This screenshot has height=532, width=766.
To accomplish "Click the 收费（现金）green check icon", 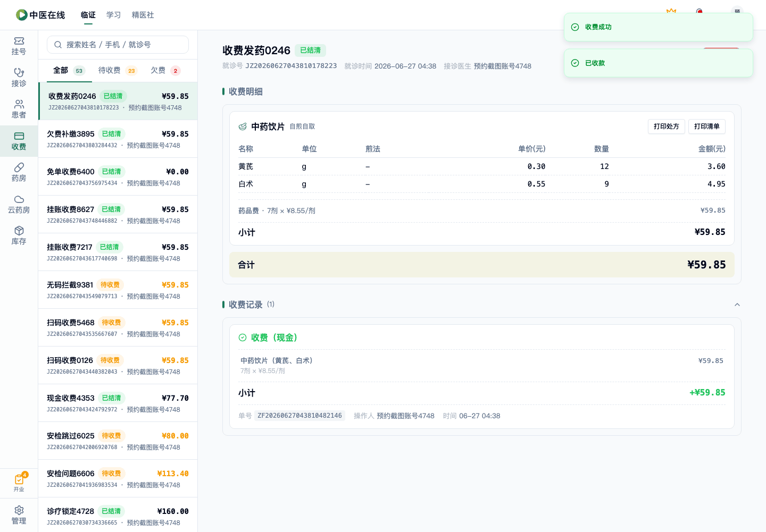I will click(243, 337).
